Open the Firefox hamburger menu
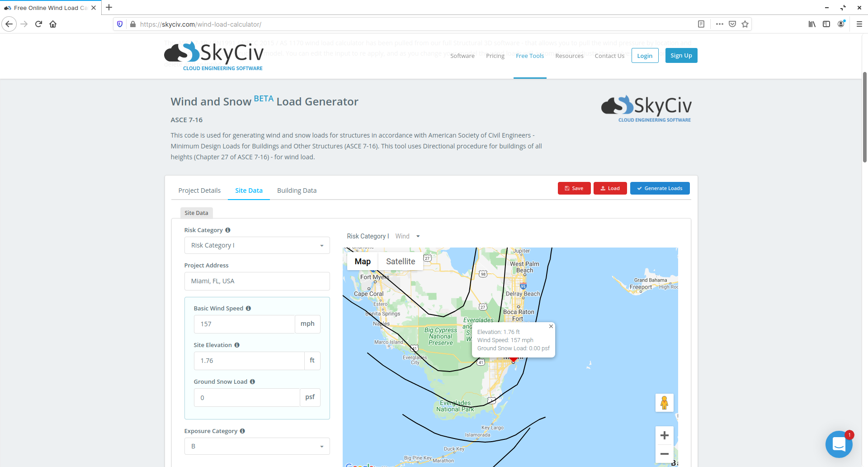 tap(859, 24)
